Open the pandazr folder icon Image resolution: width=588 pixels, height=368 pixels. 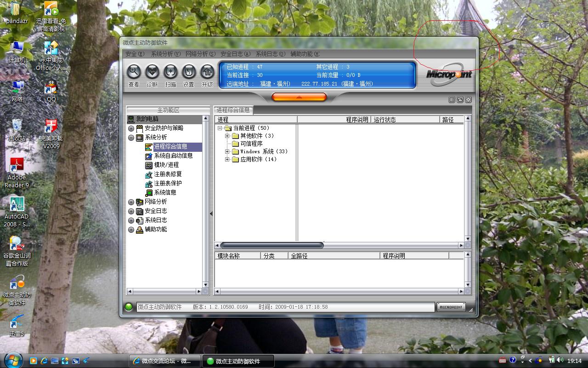coord(17,12)
